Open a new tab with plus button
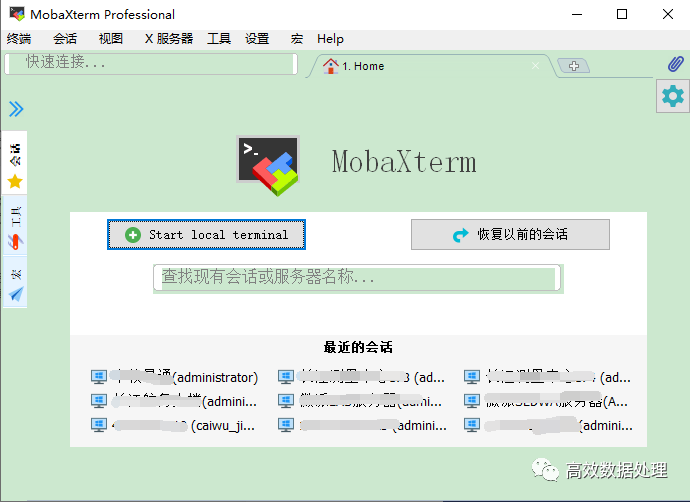690x502 pixels. coord(573,66)
